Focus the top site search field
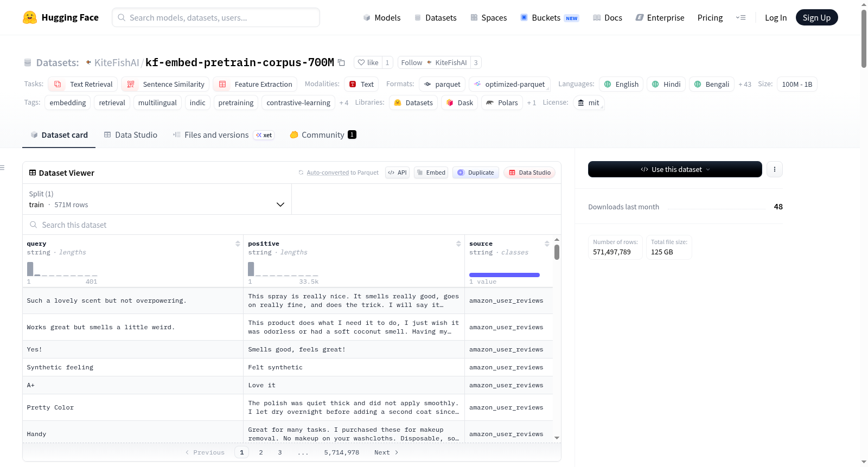This screenshot has height=467, width=868. click(216, 17)
